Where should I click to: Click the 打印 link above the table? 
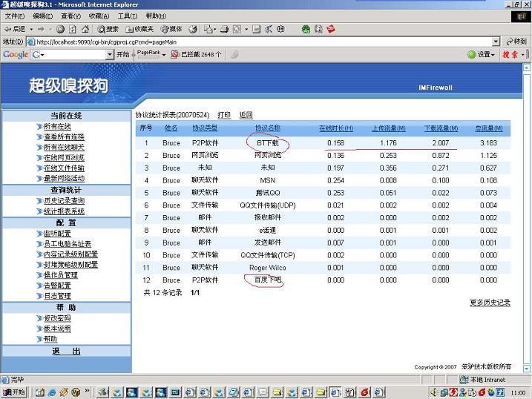click(x=223, y=115)
